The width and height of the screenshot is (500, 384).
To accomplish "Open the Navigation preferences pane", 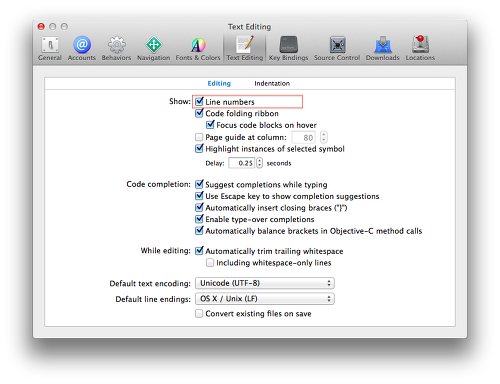I will pyautogui.click(x=153, y=49).
